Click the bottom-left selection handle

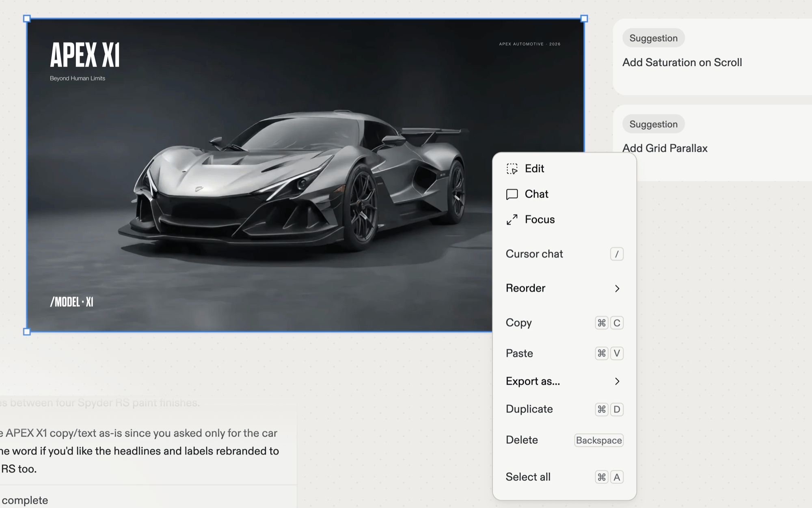(x=27, y=332)
